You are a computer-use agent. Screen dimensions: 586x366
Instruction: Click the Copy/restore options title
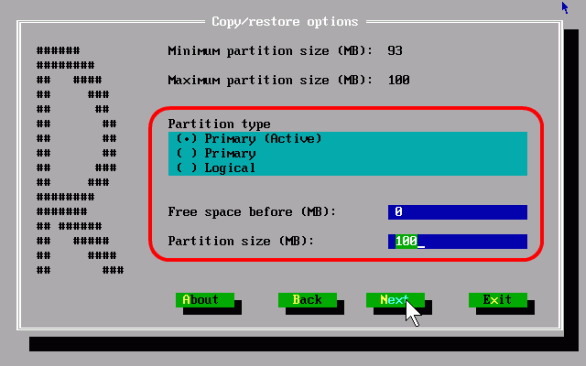point(285,22)
